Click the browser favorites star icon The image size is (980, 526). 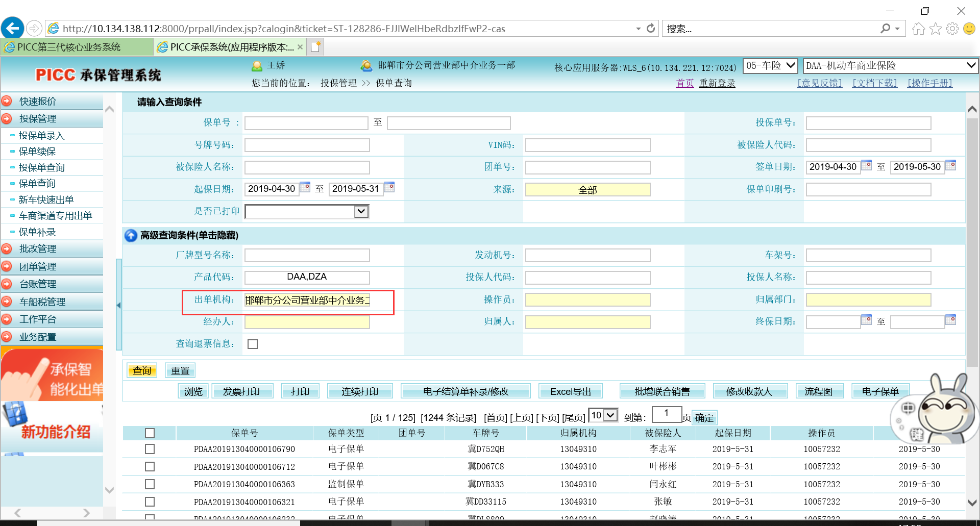pyautogui.click(x=935, y=29)
